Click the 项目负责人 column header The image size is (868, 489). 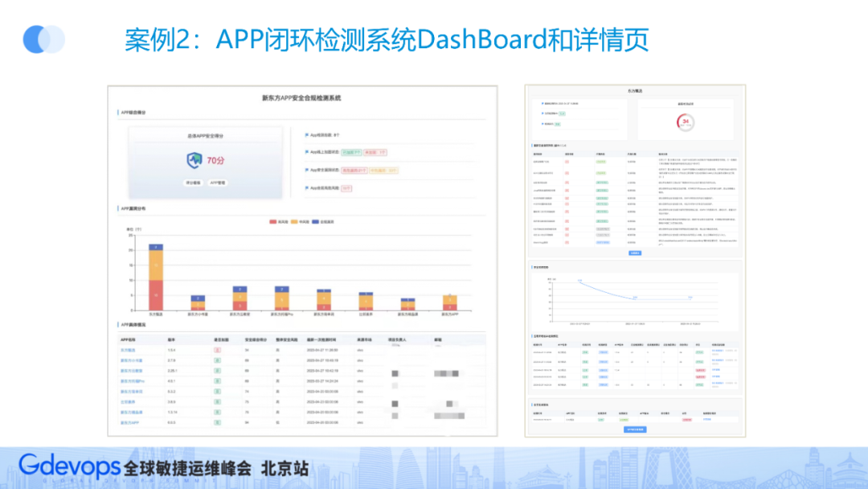click(397, 339)
